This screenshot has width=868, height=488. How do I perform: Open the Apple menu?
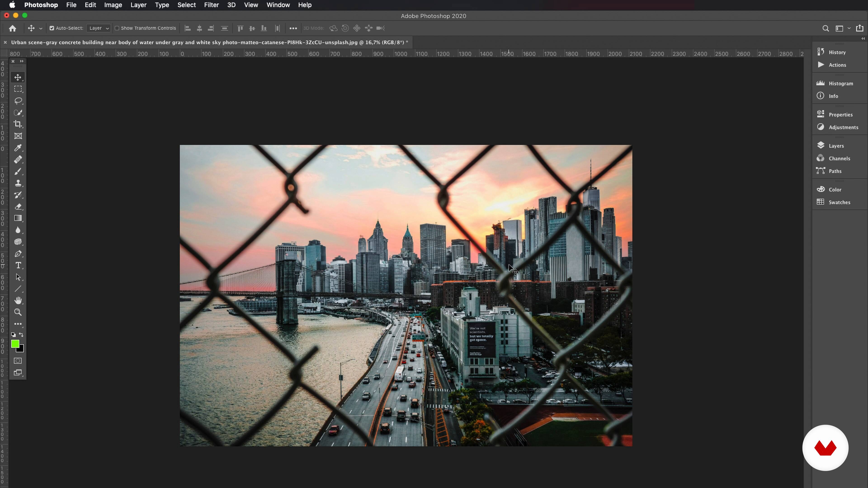(x=12, y=5)
